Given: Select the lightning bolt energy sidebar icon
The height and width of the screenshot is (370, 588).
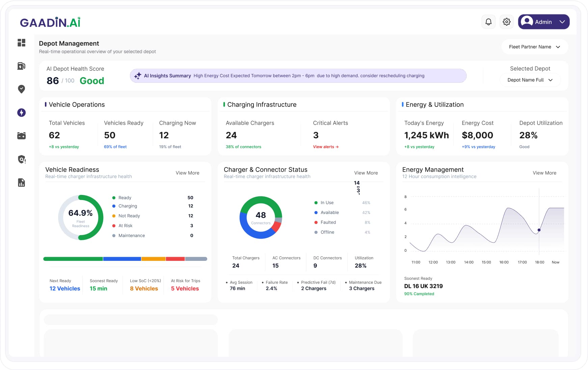Looking at the screenshot, I should tap(21, 113).
